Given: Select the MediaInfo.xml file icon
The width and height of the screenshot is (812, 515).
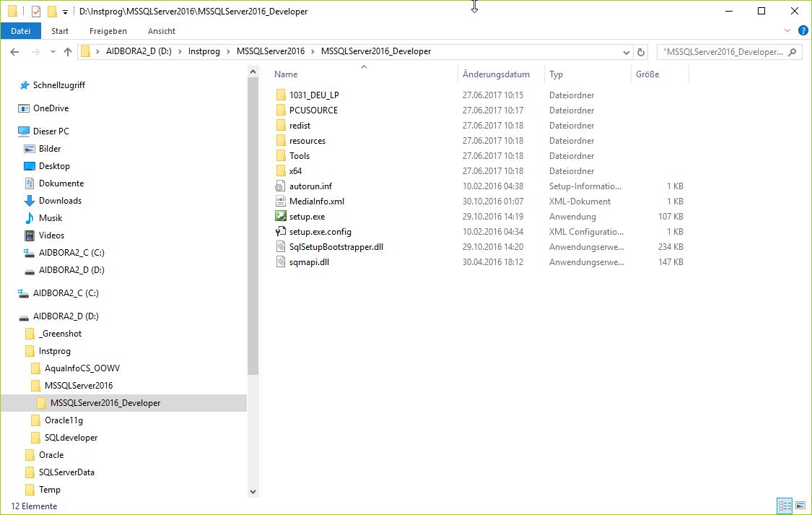Looking at the screenshot, I should [x=281, y=201].
